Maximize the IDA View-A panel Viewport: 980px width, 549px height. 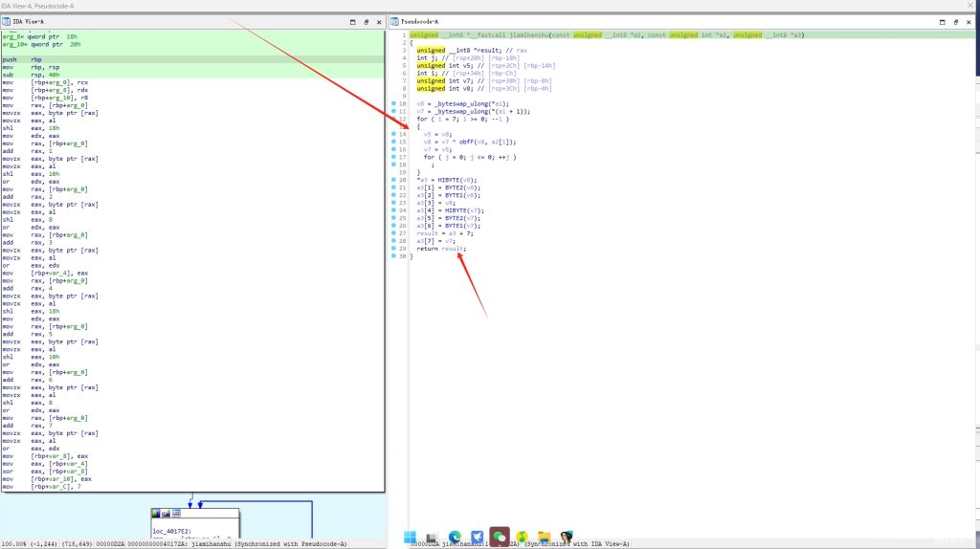[352, 22]
